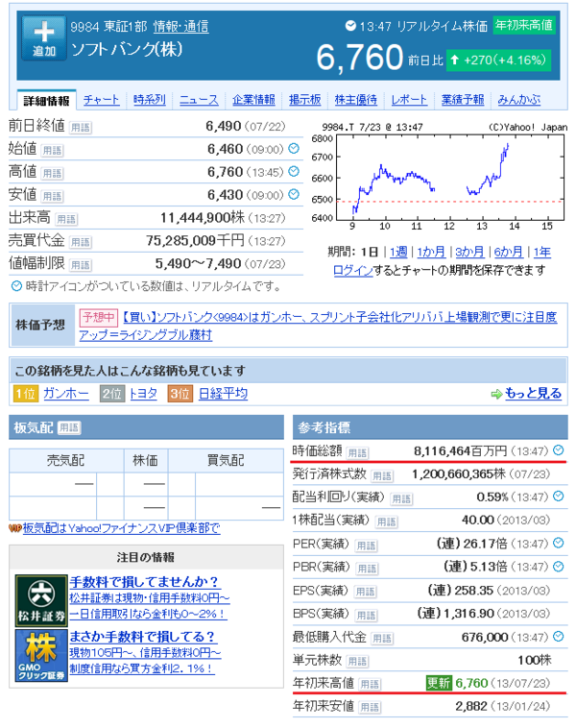The width and height of the screenshot is (576, 728).
Task: Set chart period to 1か月
Action: tap(431, 252)
